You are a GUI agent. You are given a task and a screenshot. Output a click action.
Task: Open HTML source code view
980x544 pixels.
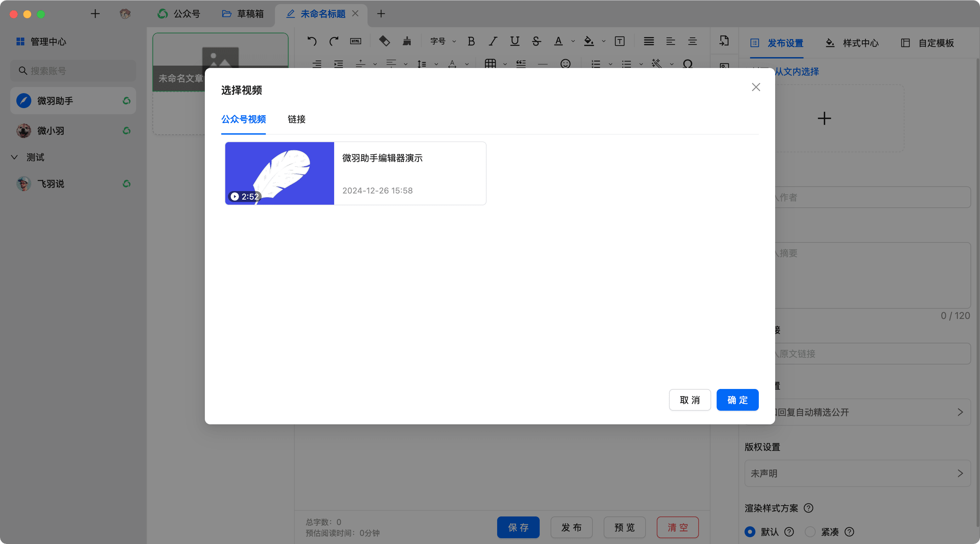click(x=356, y=41)
